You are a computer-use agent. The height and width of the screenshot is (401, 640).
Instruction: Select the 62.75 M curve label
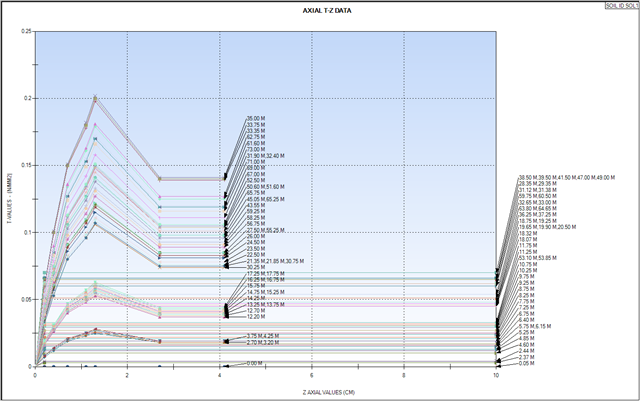click(256, 137)
